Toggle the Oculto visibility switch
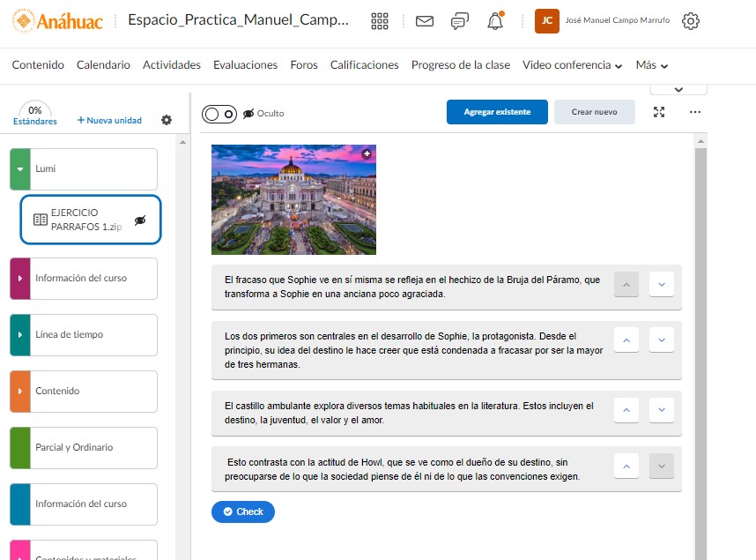 219,114
